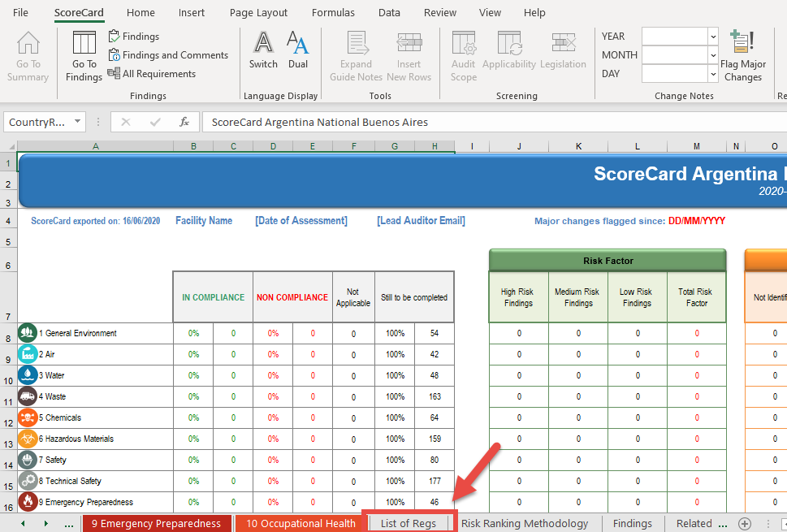Screen dimensions: 787x532
Task: Click the formula bar cancel X icon
Action: click(x=125, y=122)
